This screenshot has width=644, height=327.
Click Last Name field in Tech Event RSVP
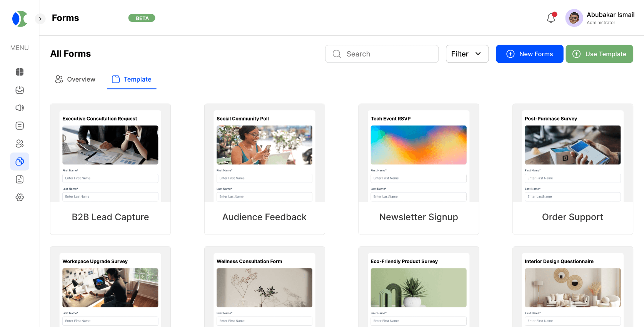point(419,197)
